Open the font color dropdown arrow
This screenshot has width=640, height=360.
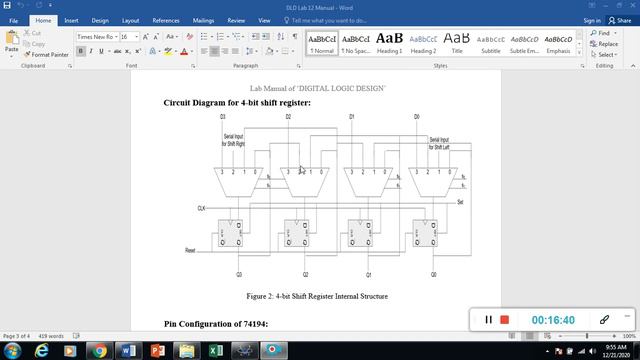[192, 51]
